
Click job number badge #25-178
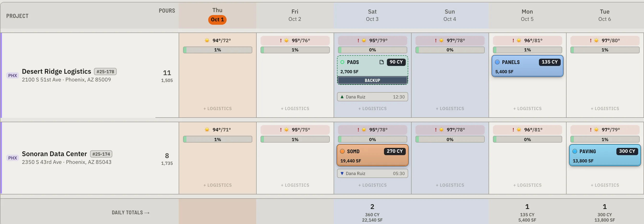click(x=105, y=72)
